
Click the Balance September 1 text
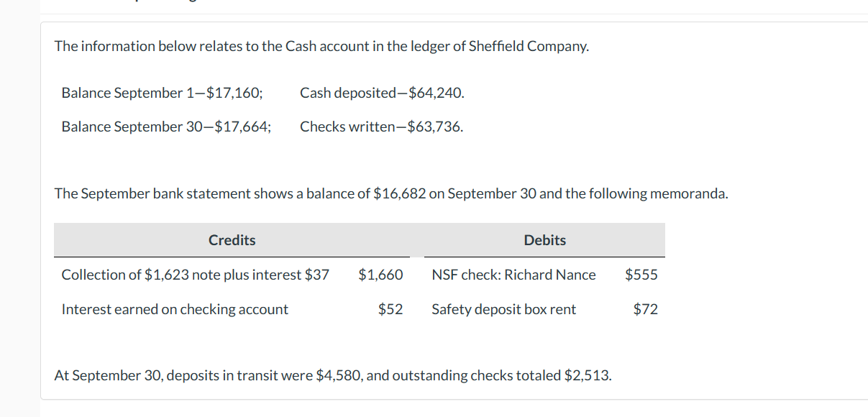click(163, 93)
